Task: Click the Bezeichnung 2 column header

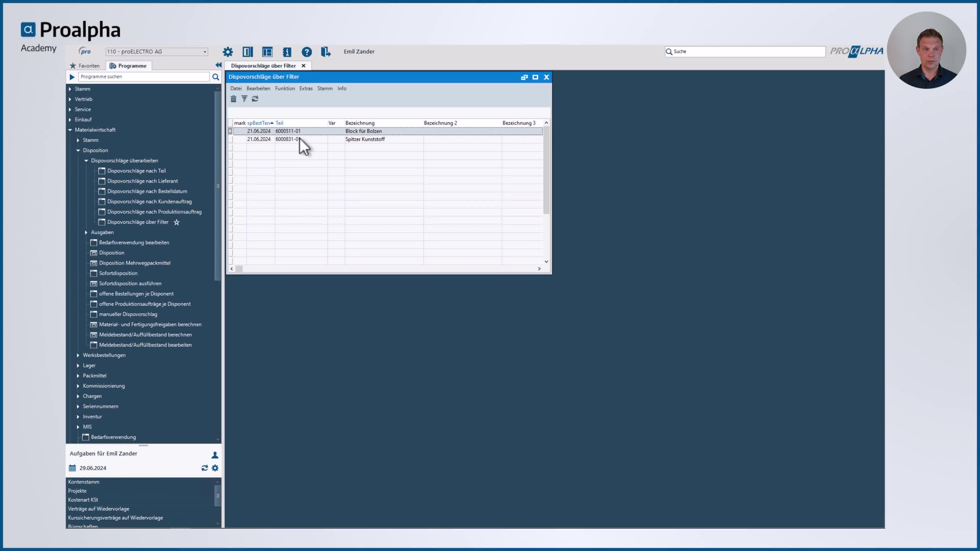Action: pyautogui.click(x=462, y=123)
